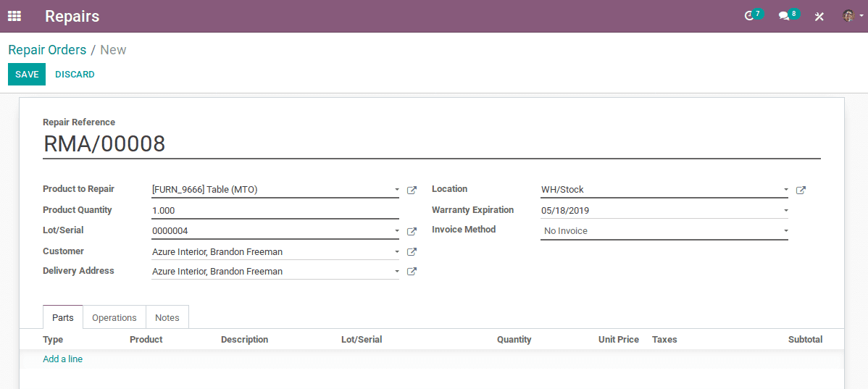Switch to the Notes tab
Screen dimensions: 868x389
[x=167, y=317]
